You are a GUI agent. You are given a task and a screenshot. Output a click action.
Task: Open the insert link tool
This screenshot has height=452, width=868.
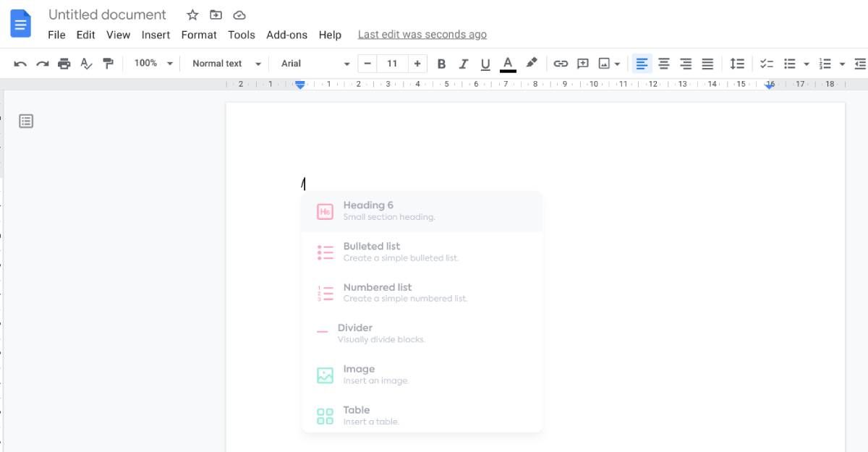click(561, 64)
